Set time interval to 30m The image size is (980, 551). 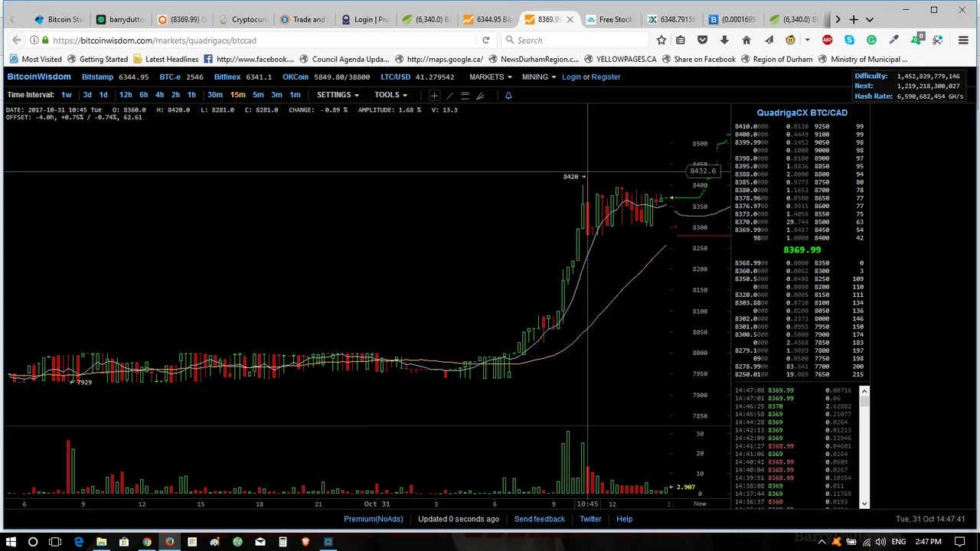215,95
